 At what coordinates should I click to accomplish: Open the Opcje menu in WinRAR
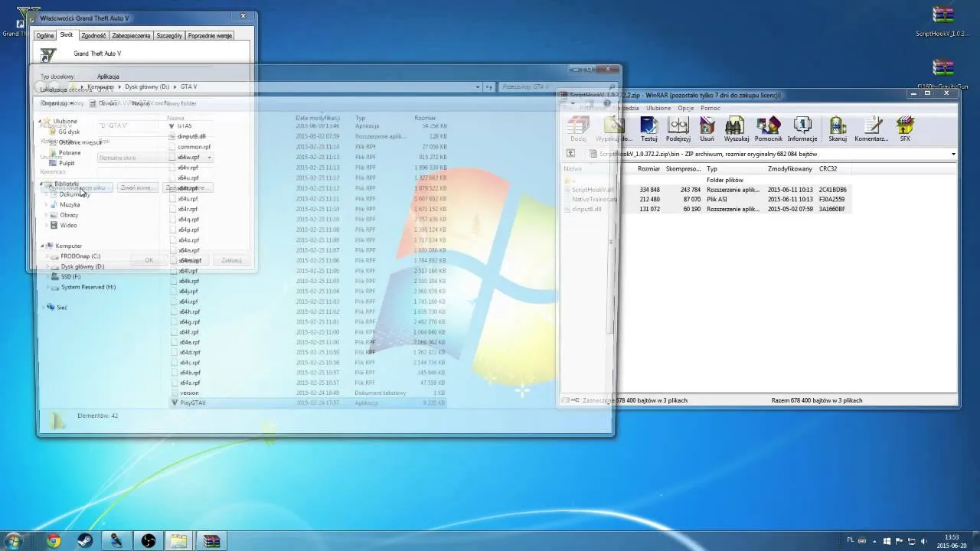(x=685, y=108)
